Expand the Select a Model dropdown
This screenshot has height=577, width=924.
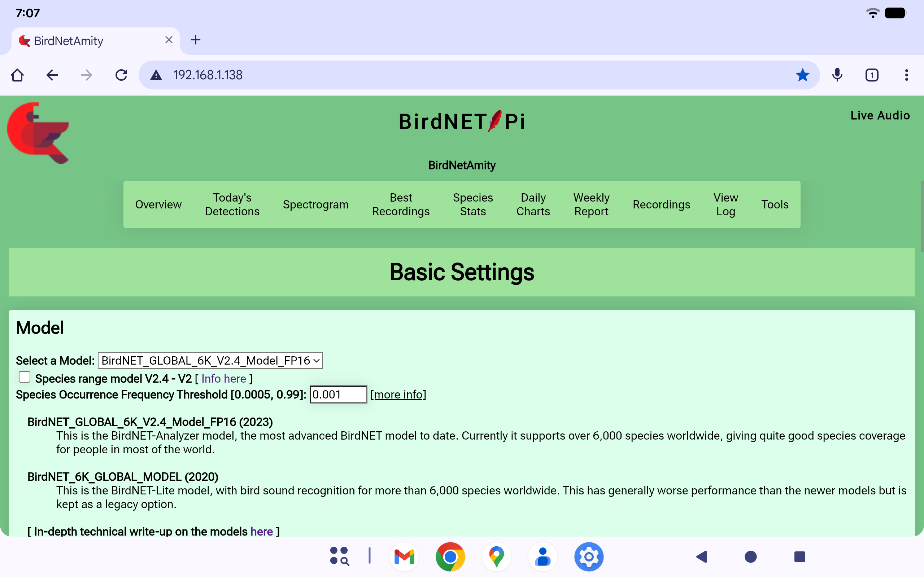click(210, 361)
